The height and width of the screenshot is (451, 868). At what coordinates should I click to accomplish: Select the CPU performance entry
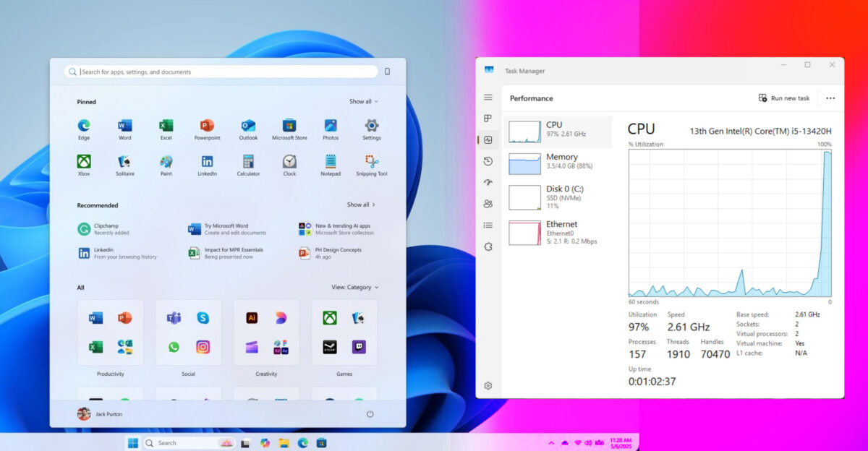pos(558,132)
